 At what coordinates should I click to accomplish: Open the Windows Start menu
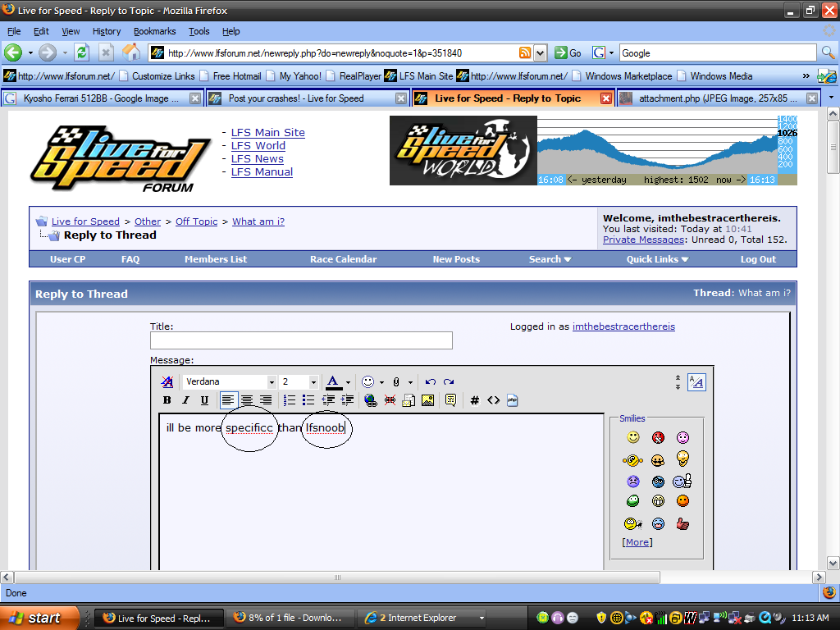[x=39, y=618]
